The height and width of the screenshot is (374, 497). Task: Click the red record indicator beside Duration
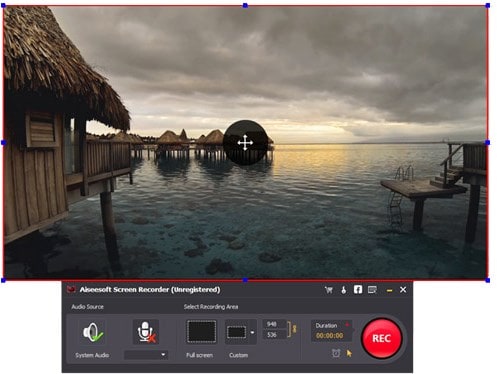[x=347, y=324]
